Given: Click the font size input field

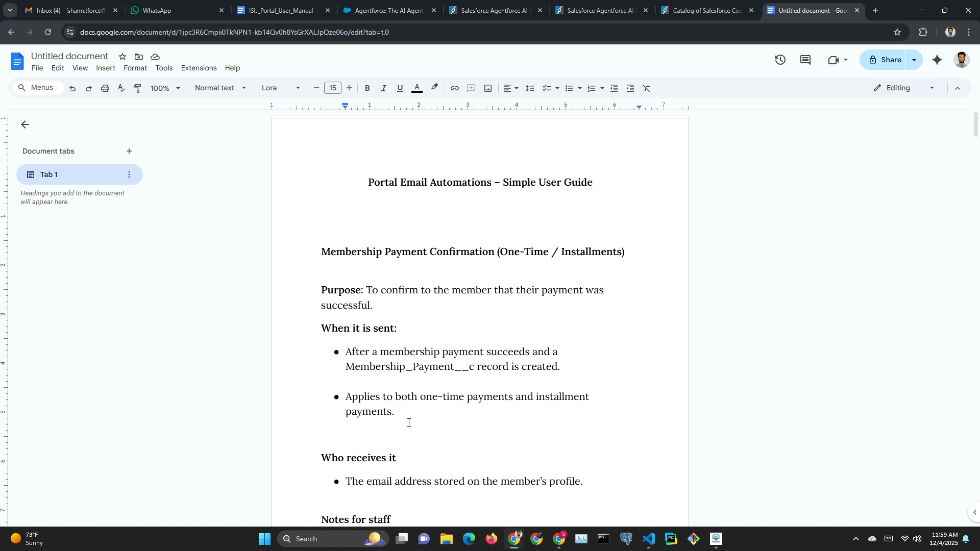Looking at the screenshot, I should click(x=333, y=88).
